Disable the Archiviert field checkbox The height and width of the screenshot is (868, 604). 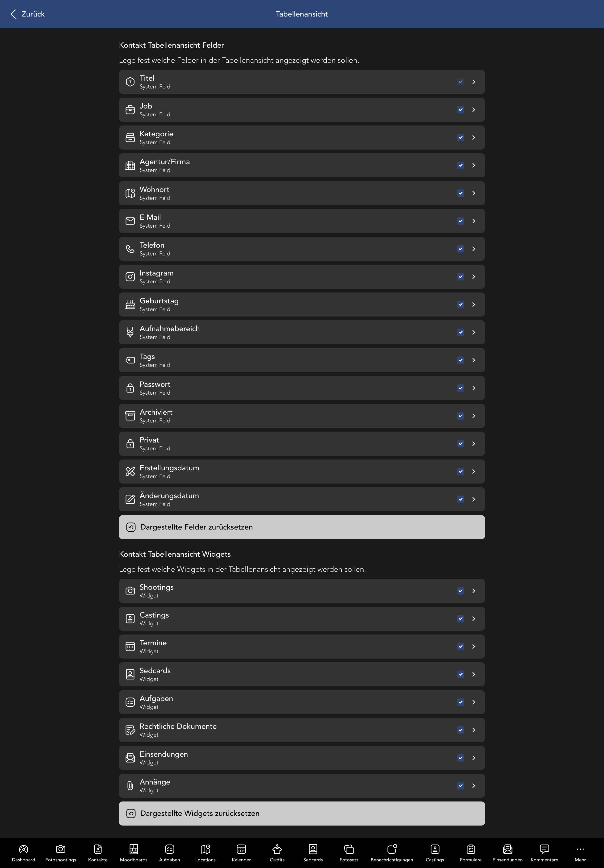(461, 416)
